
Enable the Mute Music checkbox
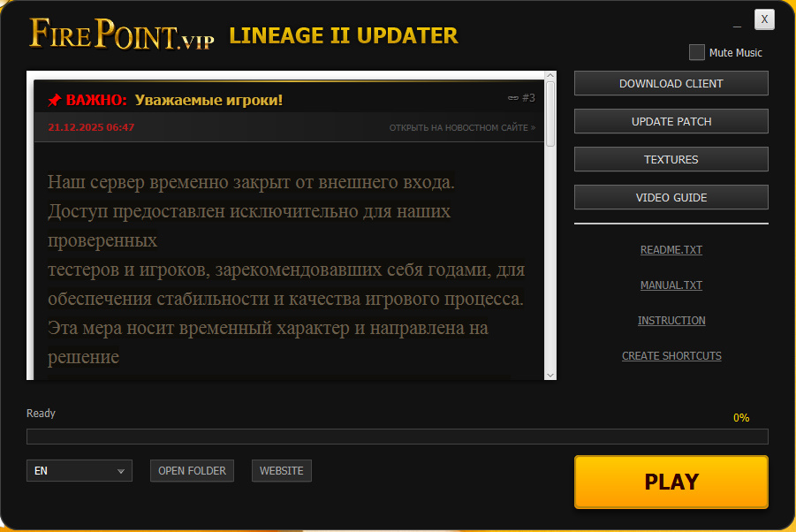(x=697, y=52)
